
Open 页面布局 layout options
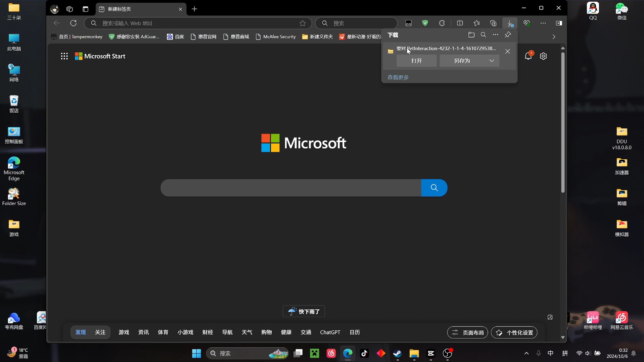467,332
